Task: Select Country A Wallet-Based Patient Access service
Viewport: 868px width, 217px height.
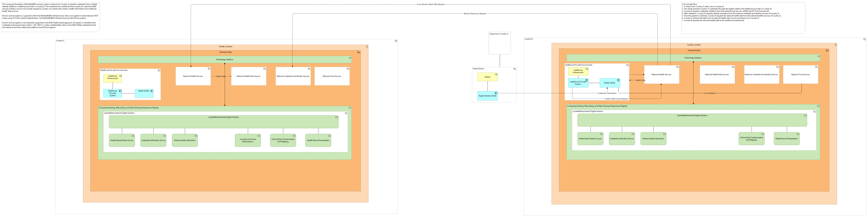Action: [x=122, y=140]
